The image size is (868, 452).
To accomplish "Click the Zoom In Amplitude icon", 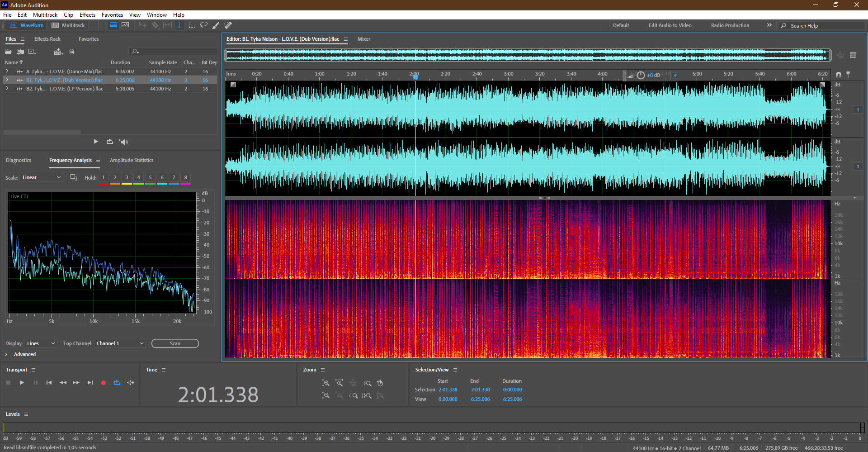I will pos(325,383).
